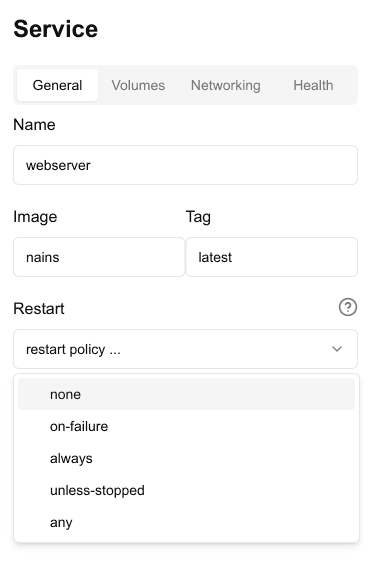378x586 pixels.
Task: Pick the always restart option
Action: (x=186, y=459)
